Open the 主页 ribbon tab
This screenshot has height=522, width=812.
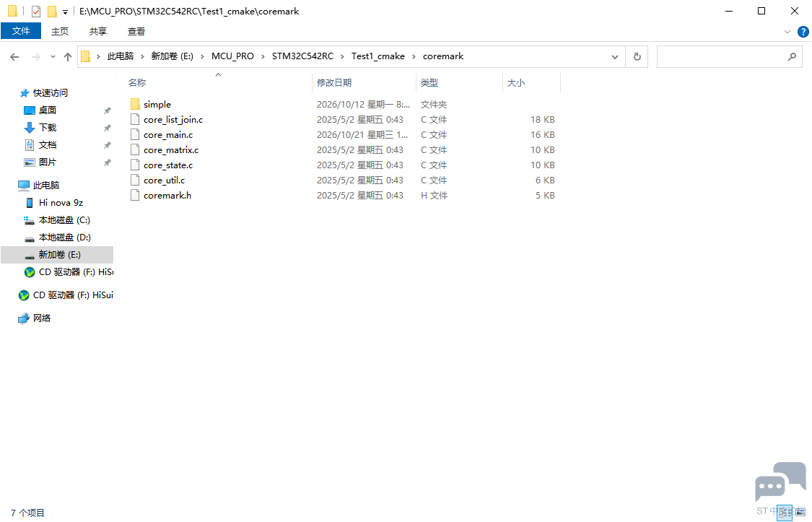60,32
